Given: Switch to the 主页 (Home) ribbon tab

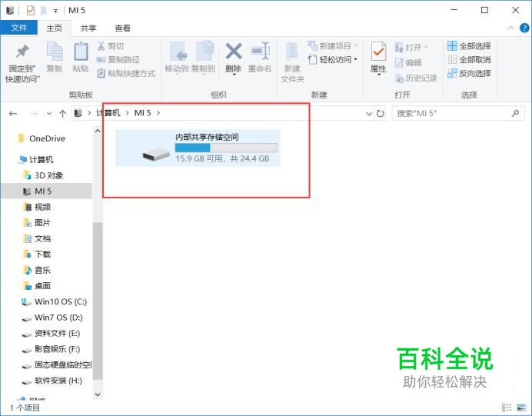Looking at the screenshot, I should click(x=55, y=28).
